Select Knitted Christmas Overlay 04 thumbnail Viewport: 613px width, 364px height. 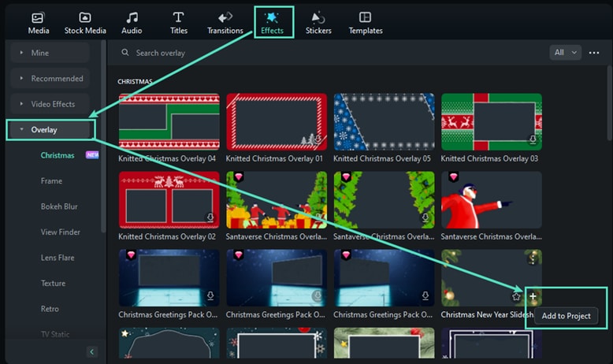169,121
